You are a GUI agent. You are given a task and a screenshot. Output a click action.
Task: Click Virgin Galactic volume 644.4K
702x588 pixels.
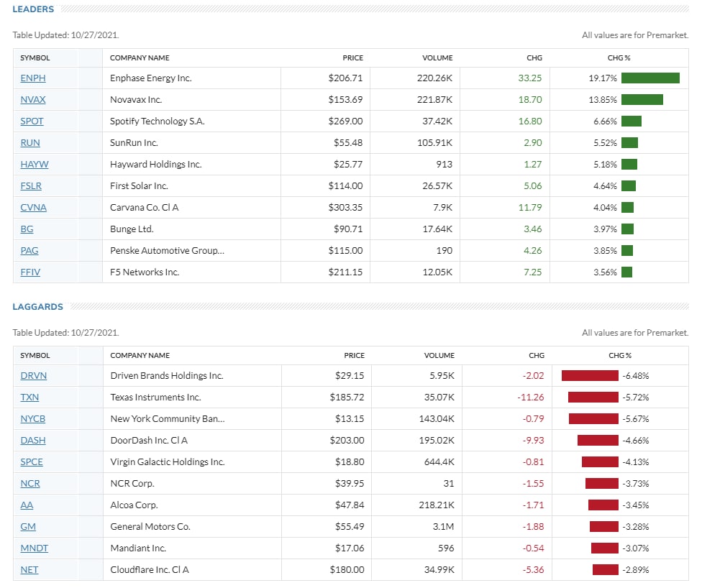tap(439, 461)
